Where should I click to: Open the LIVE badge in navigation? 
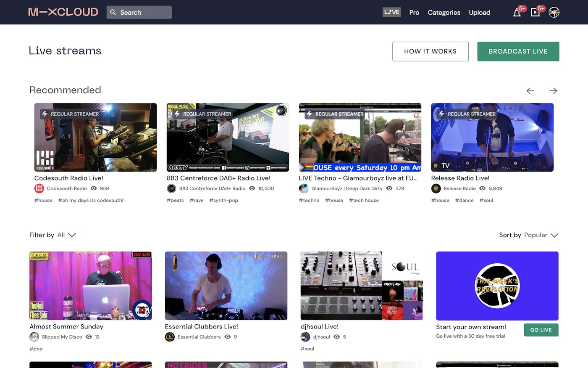[x=392, y=12]
